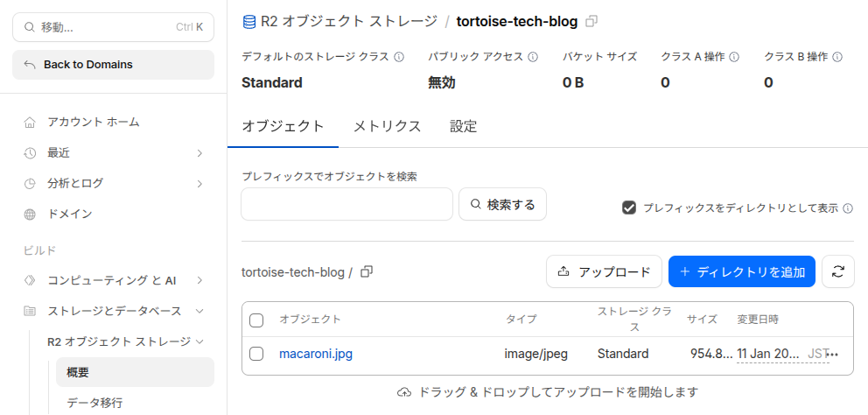
Task: Open the 設定 tab
Action: coord(464,126)
